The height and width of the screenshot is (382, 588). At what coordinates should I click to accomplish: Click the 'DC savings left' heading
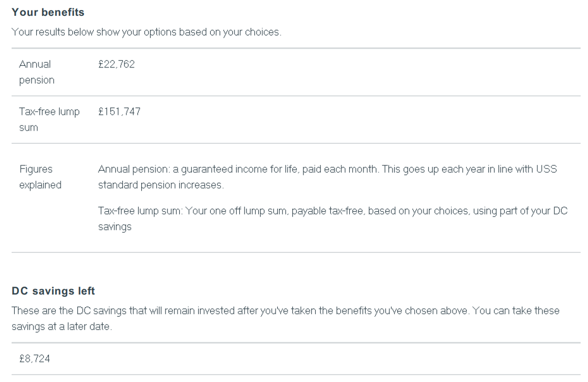click(53, 291)
